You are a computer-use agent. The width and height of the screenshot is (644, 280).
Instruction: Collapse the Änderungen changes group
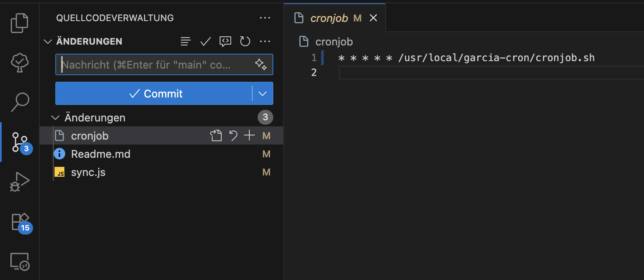(55, 118)
